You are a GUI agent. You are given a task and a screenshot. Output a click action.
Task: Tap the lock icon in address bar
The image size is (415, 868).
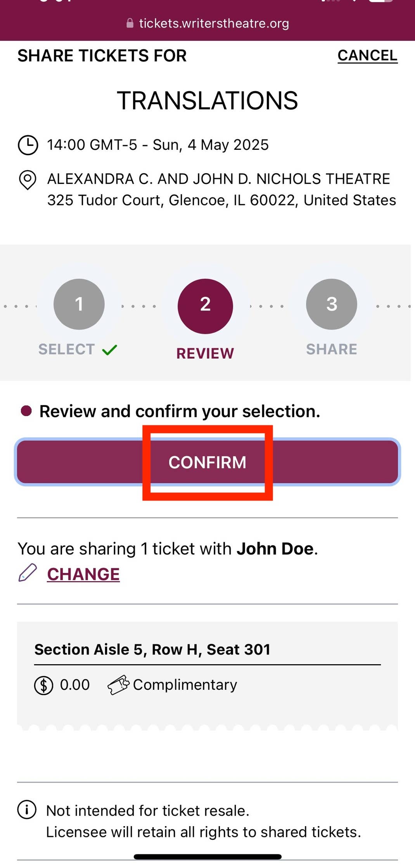point(130,23)
